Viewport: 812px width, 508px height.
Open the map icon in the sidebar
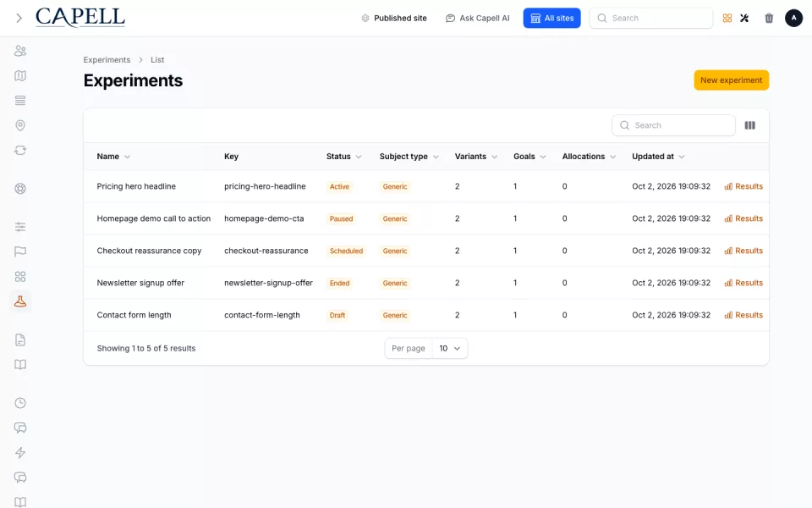[20, 75]
